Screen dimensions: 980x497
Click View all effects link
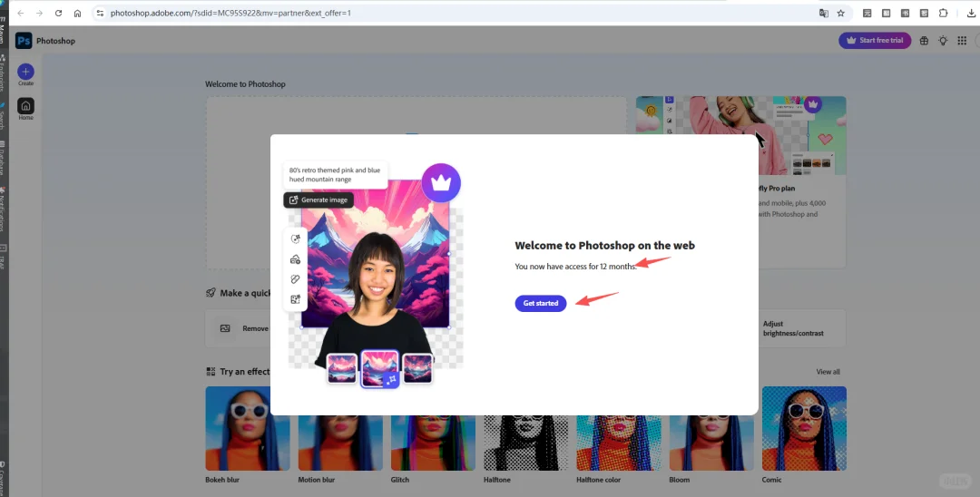point(828,372)
